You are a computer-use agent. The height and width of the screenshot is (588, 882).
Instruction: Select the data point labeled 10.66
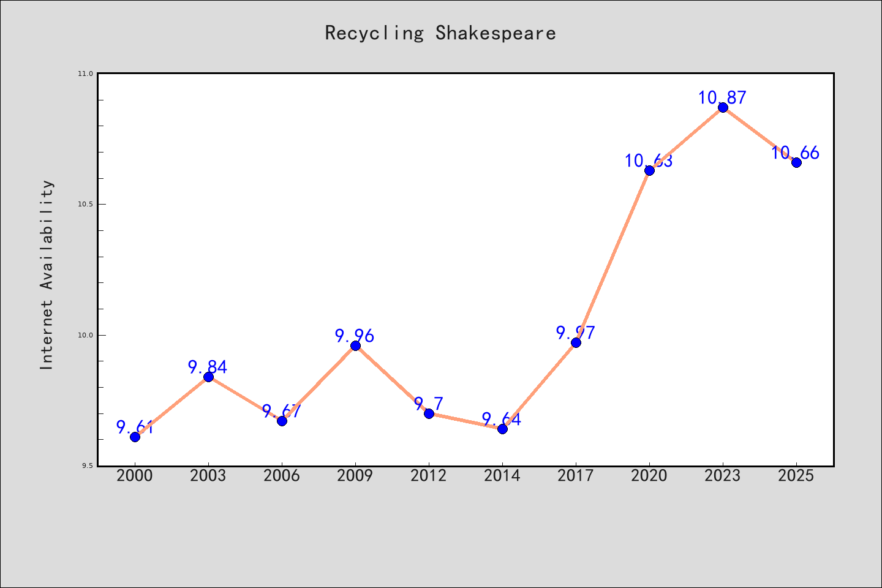(x=796, y=162)
